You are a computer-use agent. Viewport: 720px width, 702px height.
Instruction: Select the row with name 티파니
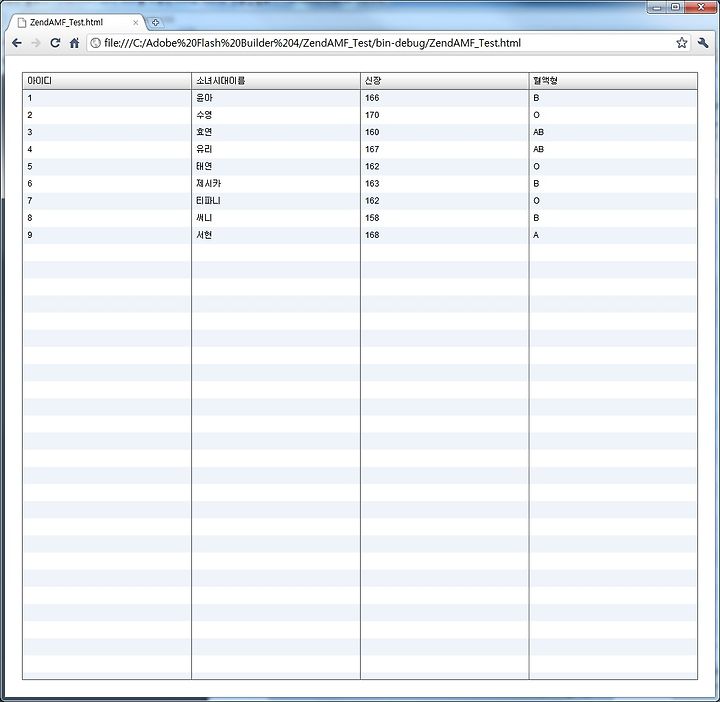tap(360, 201)
